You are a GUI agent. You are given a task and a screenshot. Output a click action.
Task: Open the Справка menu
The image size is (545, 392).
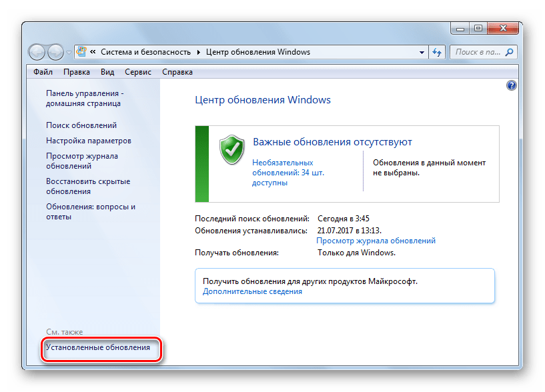177,72
